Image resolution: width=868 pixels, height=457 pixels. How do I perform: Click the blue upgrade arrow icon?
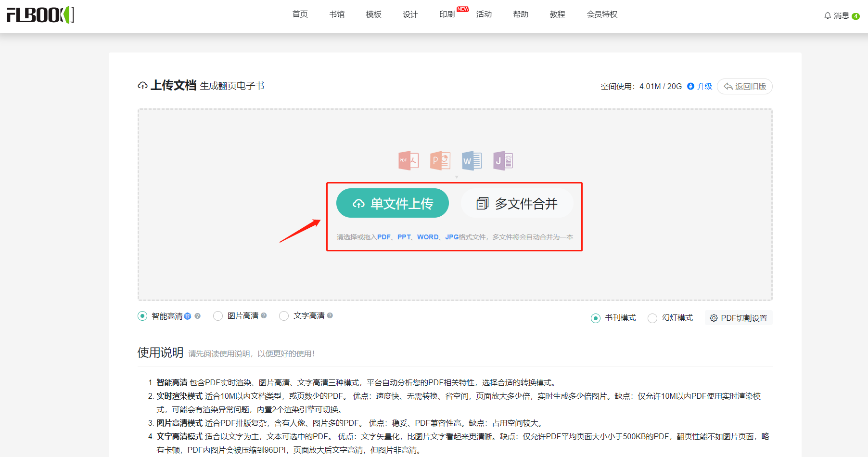click(x=690, y=86)
